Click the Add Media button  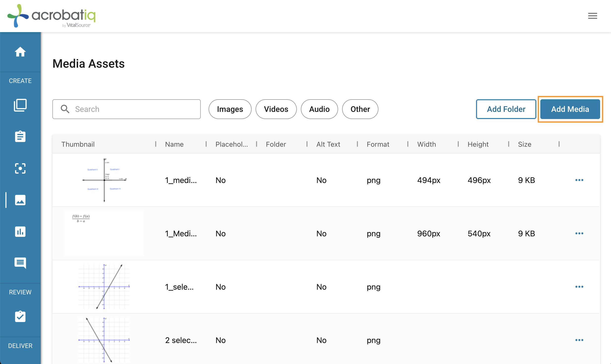pyautogui.click(x=570, y=109)
